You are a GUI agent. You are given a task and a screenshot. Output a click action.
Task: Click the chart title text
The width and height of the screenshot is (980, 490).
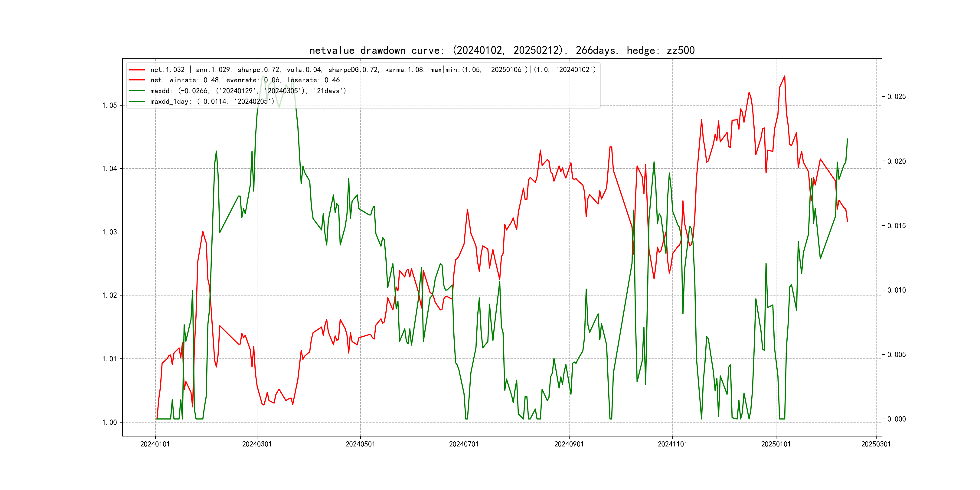(x=501, y=50)
